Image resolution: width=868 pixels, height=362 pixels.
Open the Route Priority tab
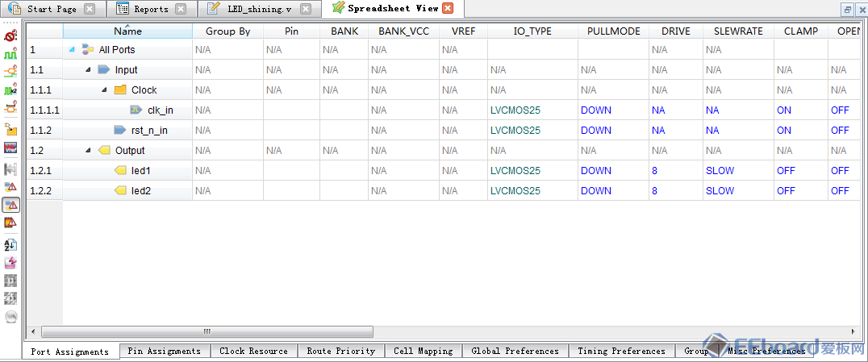(x=341, y=351)
